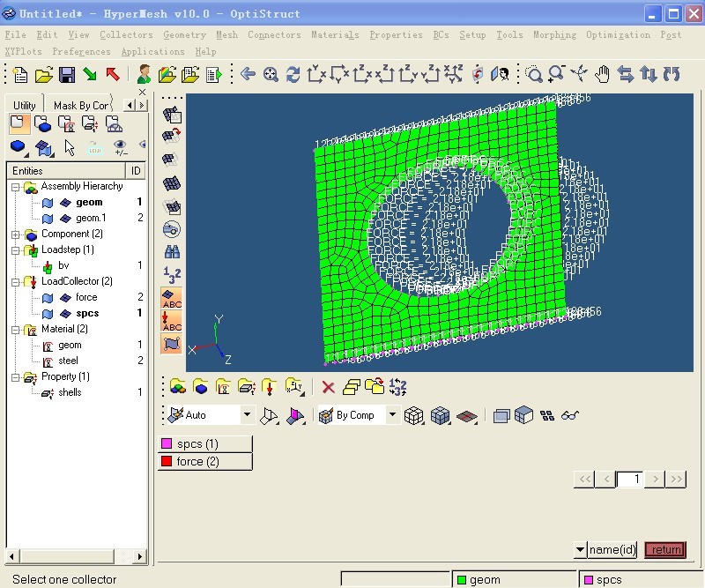Click the red force color swatch
705x588 pixels.
tap(167, 462)
